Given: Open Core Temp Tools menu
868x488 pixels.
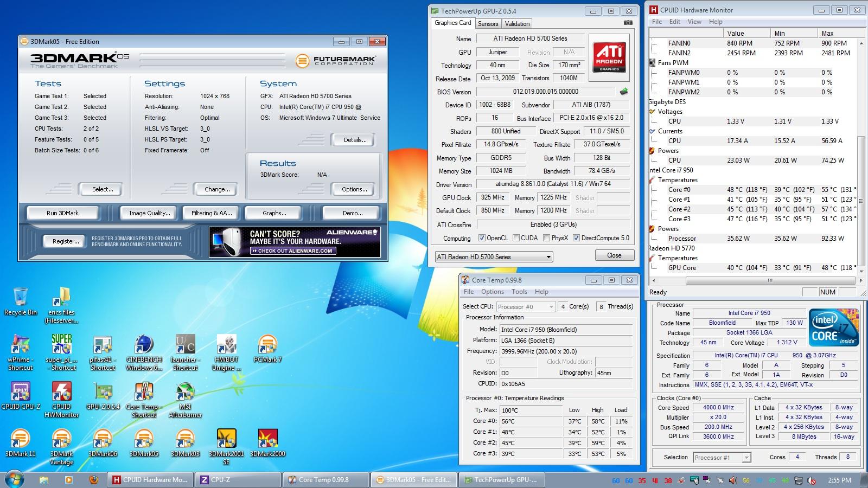Looking at the screenshot, I should 519,292.
